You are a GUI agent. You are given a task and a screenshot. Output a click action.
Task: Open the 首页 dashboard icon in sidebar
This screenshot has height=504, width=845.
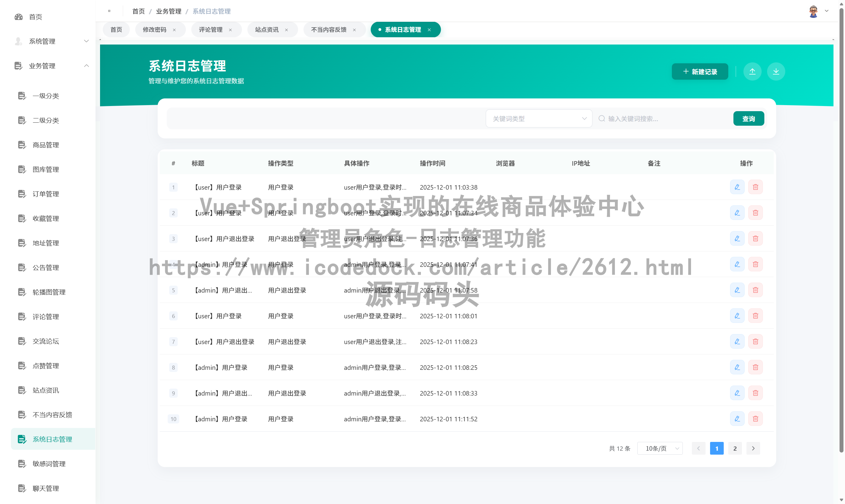[19, 17]
